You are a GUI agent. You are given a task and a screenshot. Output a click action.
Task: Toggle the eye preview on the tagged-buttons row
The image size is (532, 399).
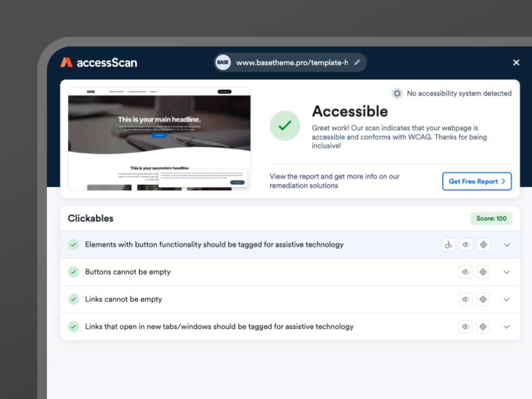pos(466,245)
